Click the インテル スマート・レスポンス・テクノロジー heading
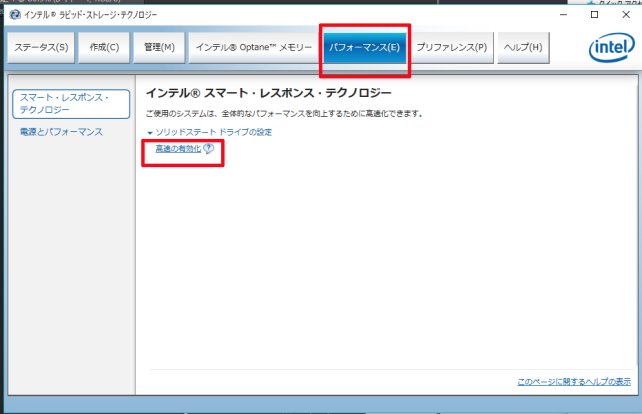Image resolution: width=642 pixels, height=414 pixels. tap(269, 93)
